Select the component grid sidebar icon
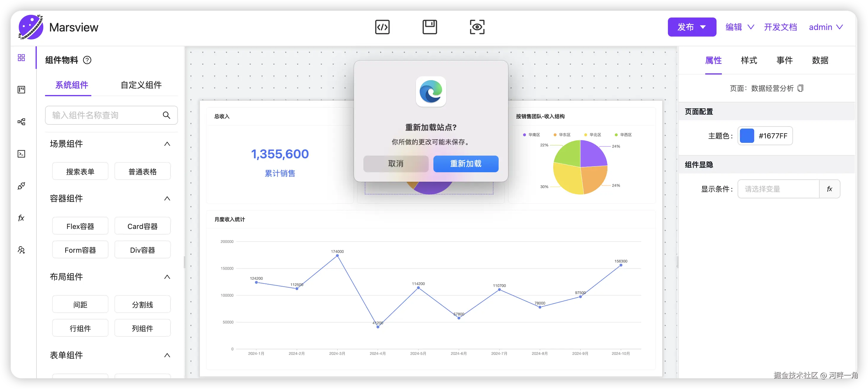The height and width of the screenshot is (389, 868). pyautogui.click(x=21, y=58)
